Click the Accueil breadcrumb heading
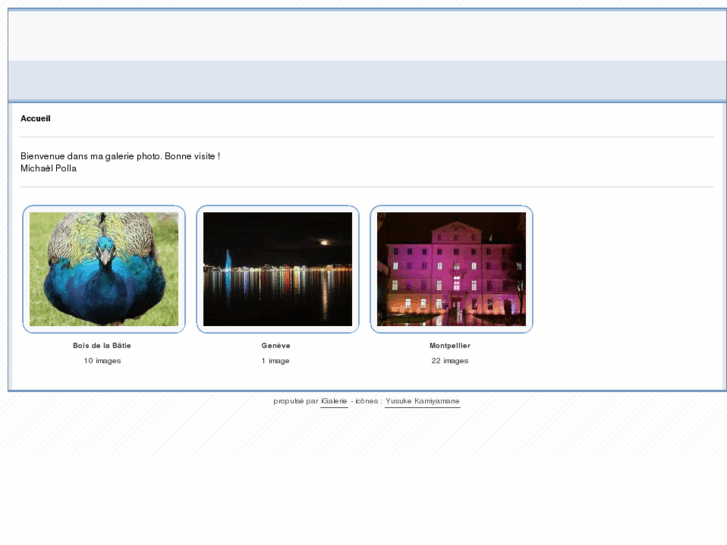This screenshot has width=727, height=545. (x=35, y=118)
